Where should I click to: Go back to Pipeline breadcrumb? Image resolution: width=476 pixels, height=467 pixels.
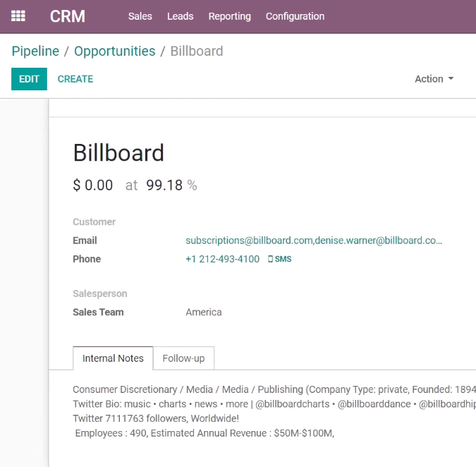coord(35,51)
